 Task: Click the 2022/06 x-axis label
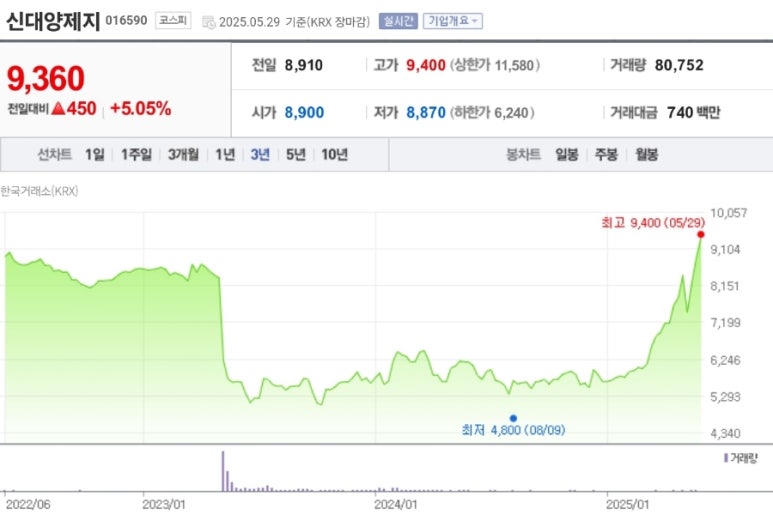click(28, 505)
